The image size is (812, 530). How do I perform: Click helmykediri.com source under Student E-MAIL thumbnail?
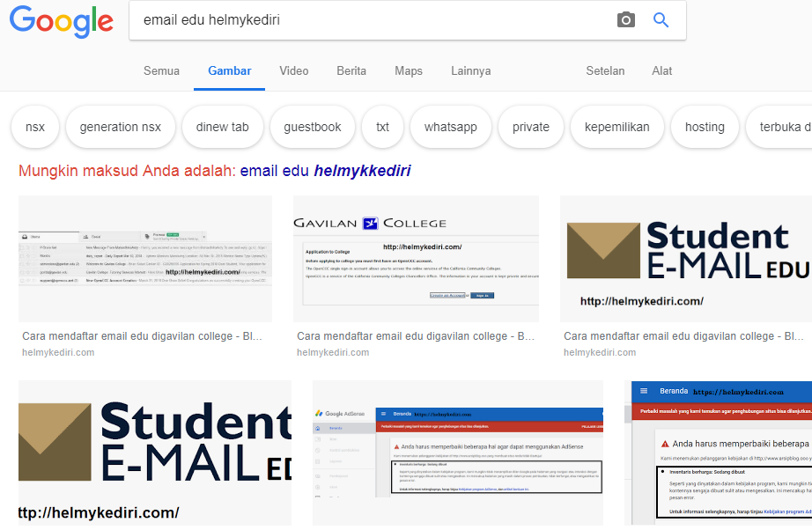click(600, 352)
